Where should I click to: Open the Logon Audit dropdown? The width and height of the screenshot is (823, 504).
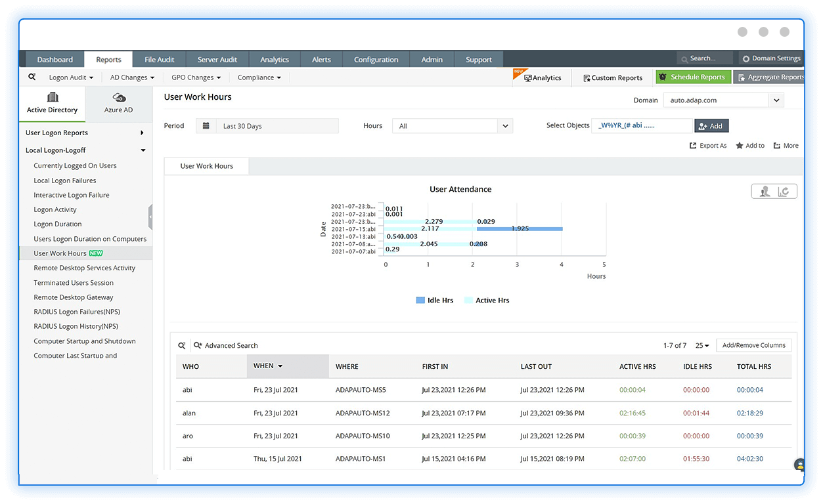pyautogui.click(x=71, y=77)
